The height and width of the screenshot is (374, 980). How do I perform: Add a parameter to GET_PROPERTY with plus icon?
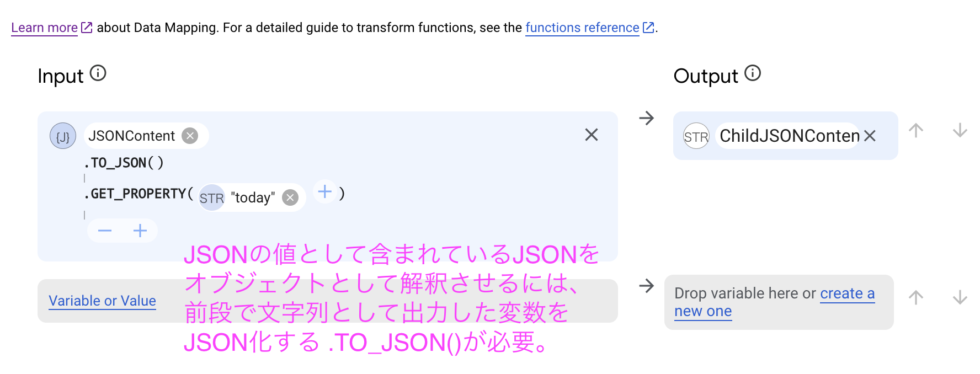[324, 192]
